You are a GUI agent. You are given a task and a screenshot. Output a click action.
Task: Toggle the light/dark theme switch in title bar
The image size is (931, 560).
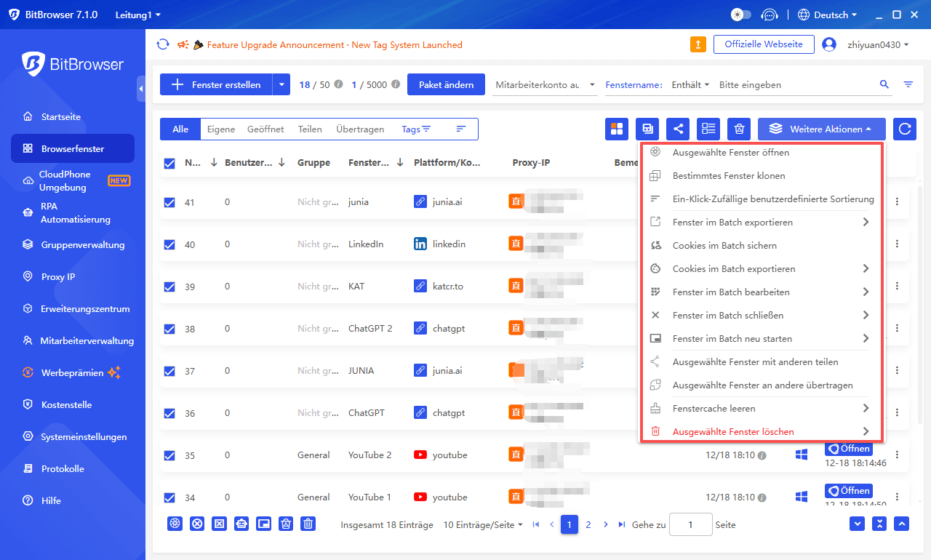click(740, 15)
